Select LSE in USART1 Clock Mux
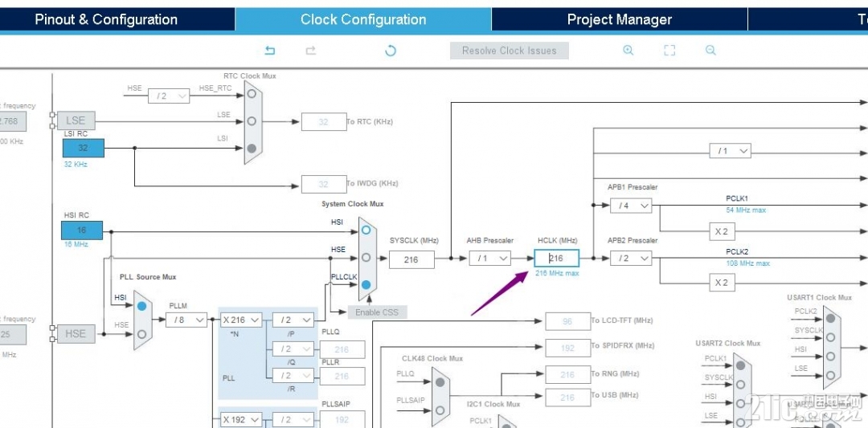 pyautogui.click(x=829, y=376)
